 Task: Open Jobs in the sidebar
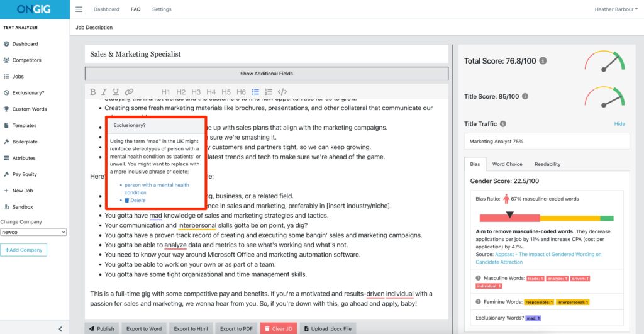tap(18, 76)
